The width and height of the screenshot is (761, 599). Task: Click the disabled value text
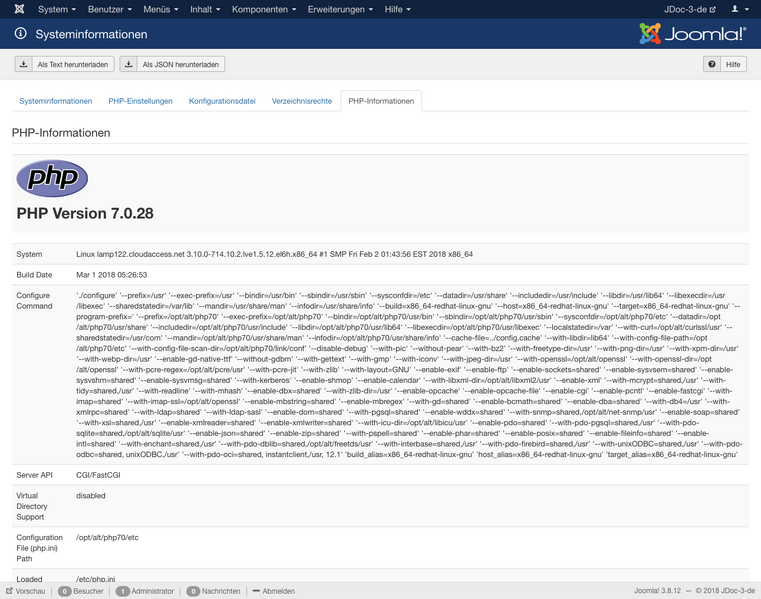click(x=91, y=496)
